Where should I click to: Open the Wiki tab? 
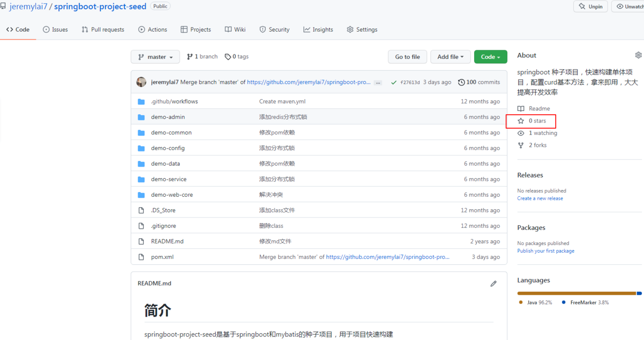pyautogui.click(x=235, y=30)
